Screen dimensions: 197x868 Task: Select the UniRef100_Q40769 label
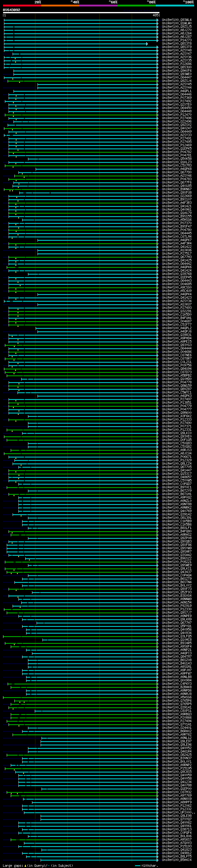176,511
